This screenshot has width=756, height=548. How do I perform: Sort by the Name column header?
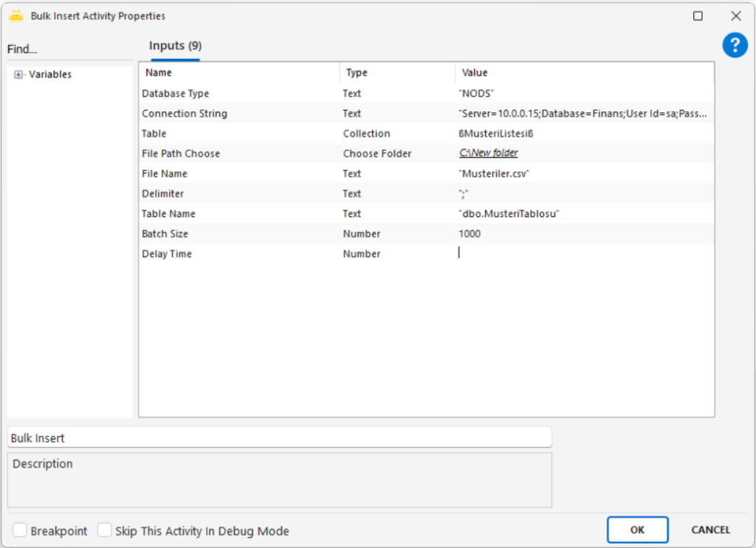pos(238,72)
